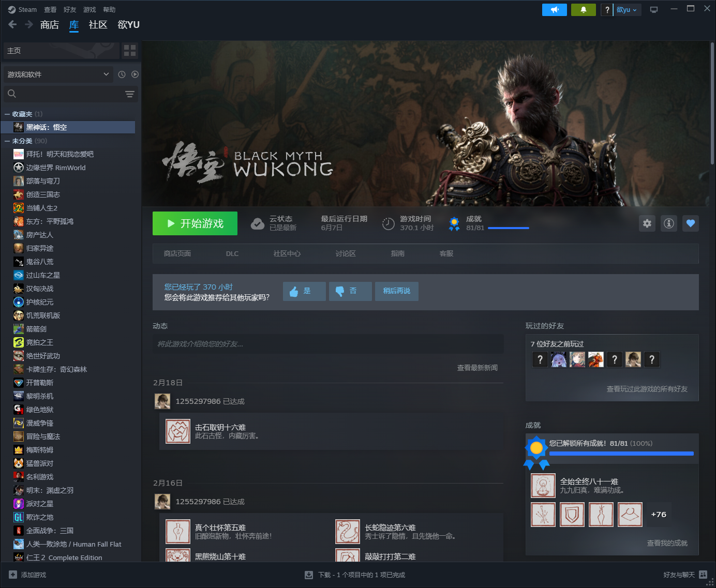Screen dimensions: 716x588
Task: Open the DLC page link
Action: (232, 253)
